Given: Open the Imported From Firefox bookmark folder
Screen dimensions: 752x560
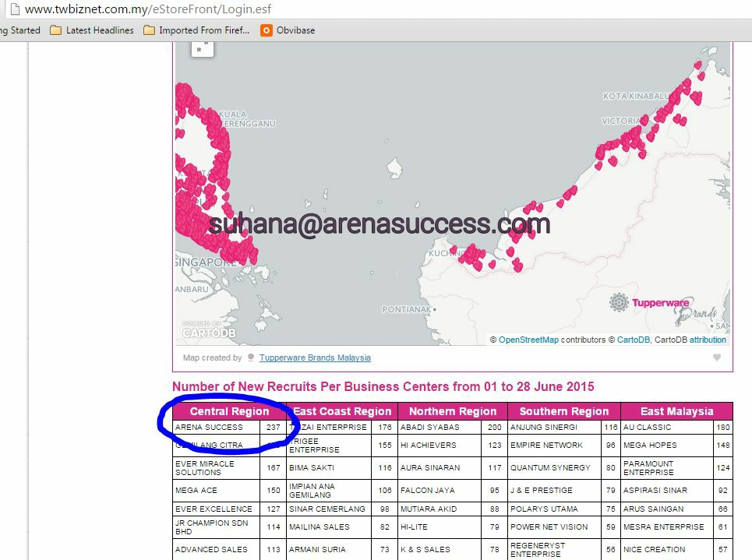Looking at the screenshot, I should click(196, 30).
